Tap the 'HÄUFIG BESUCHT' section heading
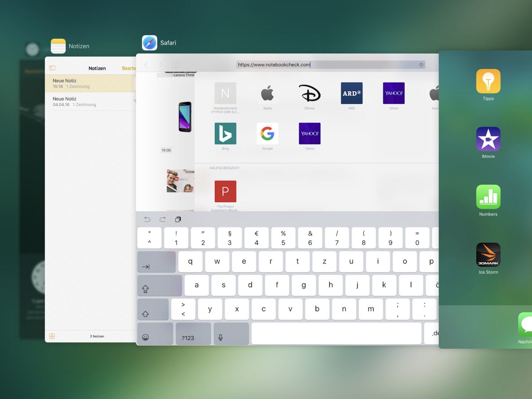Image resolution: width=532 pixels, height=399 pixels. coord(224,168)
